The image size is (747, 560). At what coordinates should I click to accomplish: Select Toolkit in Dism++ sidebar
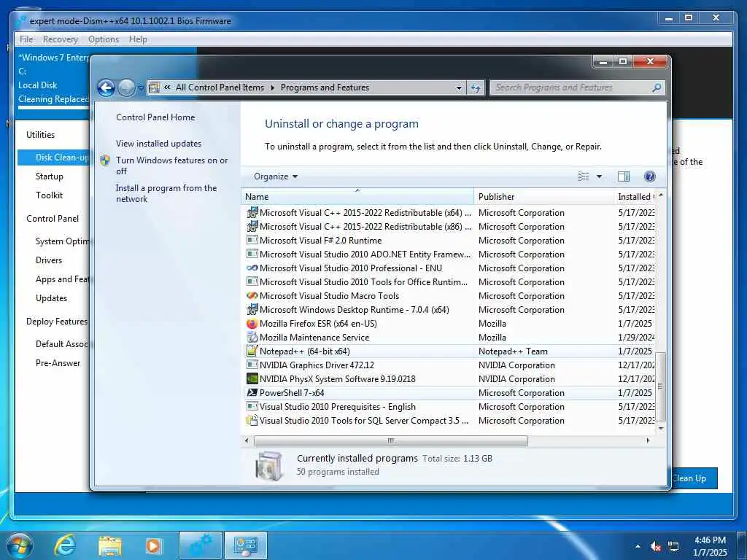coord(49,195)
